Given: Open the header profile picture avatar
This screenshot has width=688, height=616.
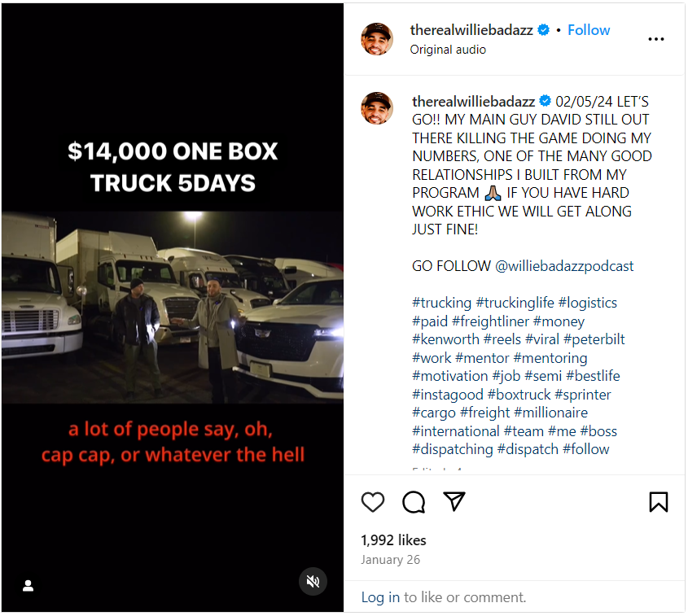Looking at the screenshot, I should point(377,39).
